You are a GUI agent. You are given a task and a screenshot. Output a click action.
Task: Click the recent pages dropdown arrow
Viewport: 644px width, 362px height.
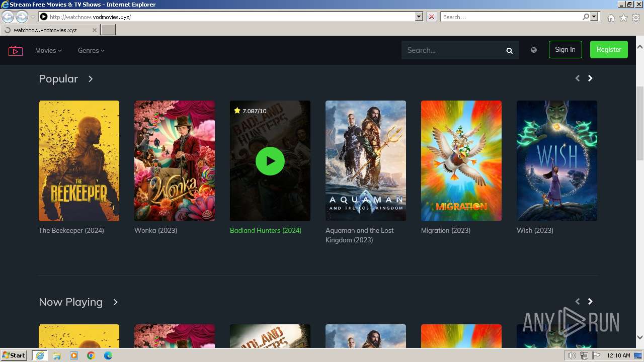click(x=33, y=17)
